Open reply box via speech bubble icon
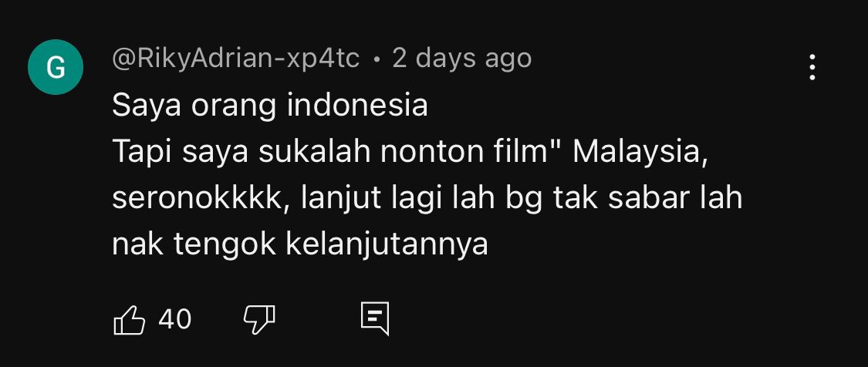The width and height of the screenshot is (868, 367). click(375, 319)
